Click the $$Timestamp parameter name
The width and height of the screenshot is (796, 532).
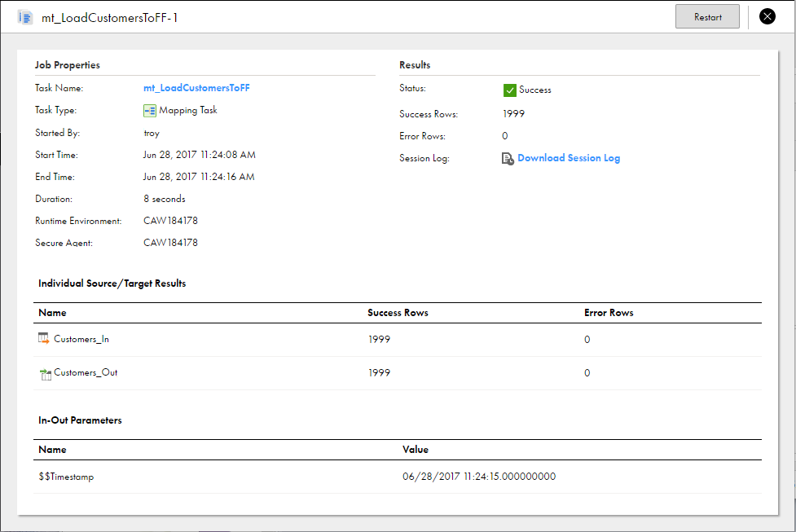pyautogui.click(x=66, y=477)
